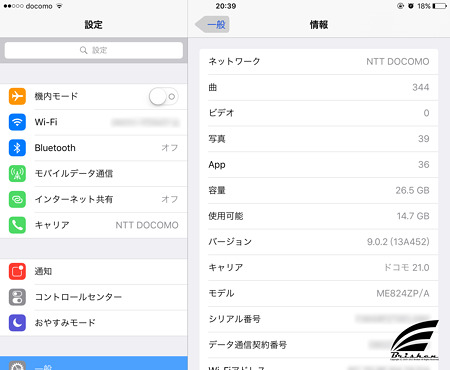Tap 使用可能 row label
The width and height of the screenshot is (450, 370).
click(226, 216)
